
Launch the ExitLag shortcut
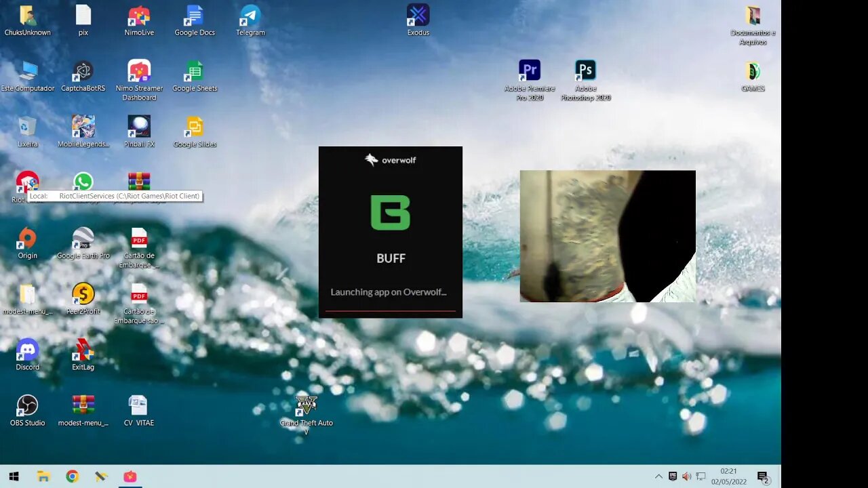[x=83, y=354]
